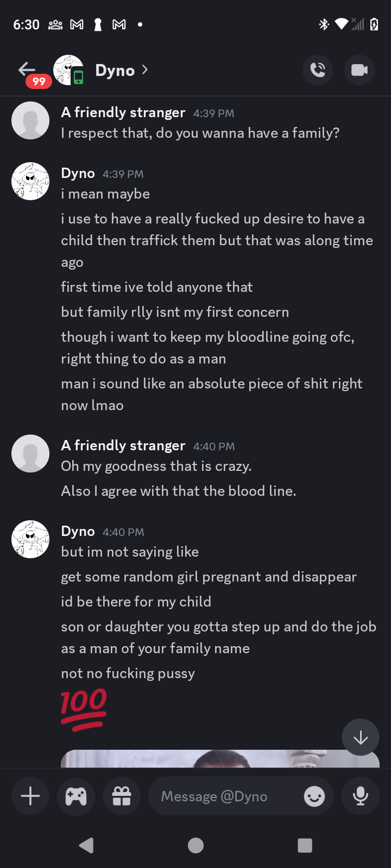Open the gift button

point(122,796)
